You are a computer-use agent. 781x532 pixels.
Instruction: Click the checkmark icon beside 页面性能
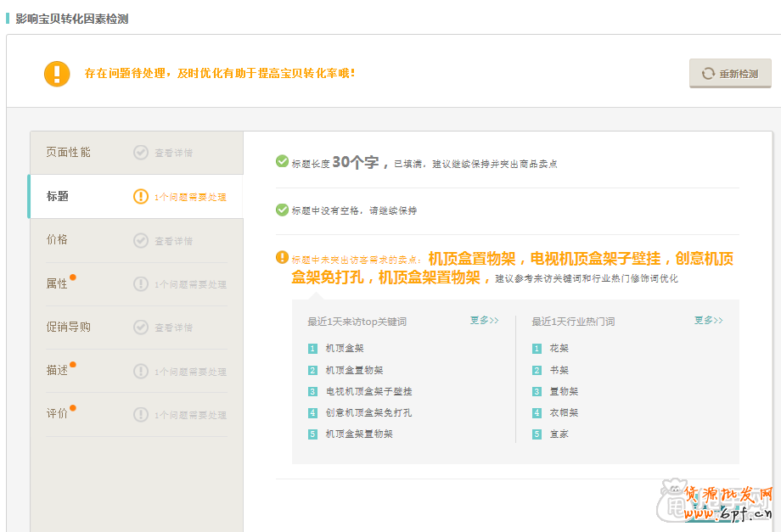tap(141, 153)
